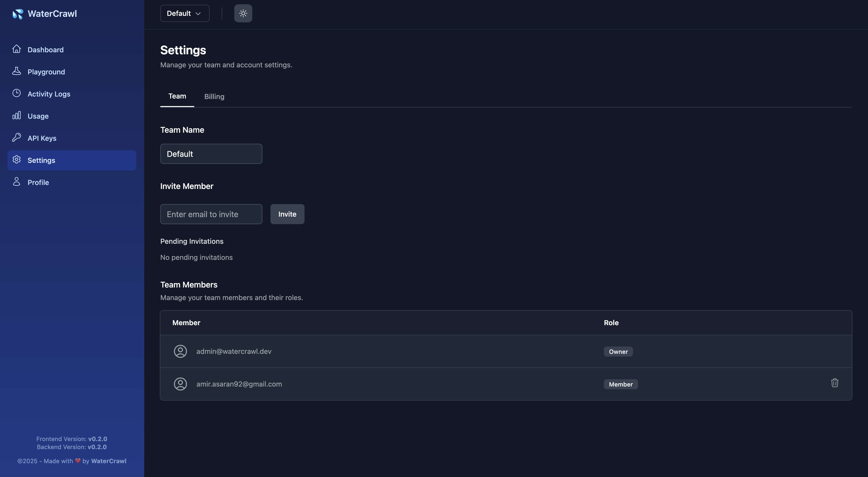The height and width of the screenshot is (477, 868).
Task: Click the Owner role badge
Action: [618, 352]
